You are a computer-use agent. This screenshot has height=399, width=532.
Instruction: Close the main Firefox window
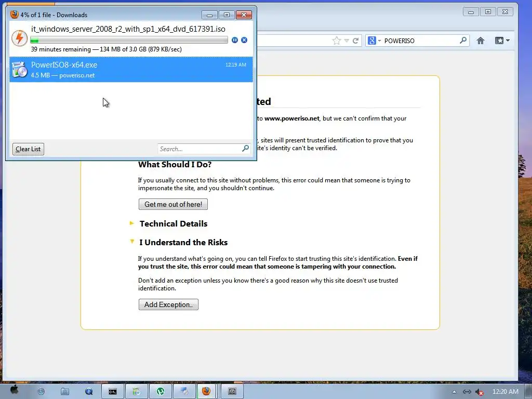(505, 12)
